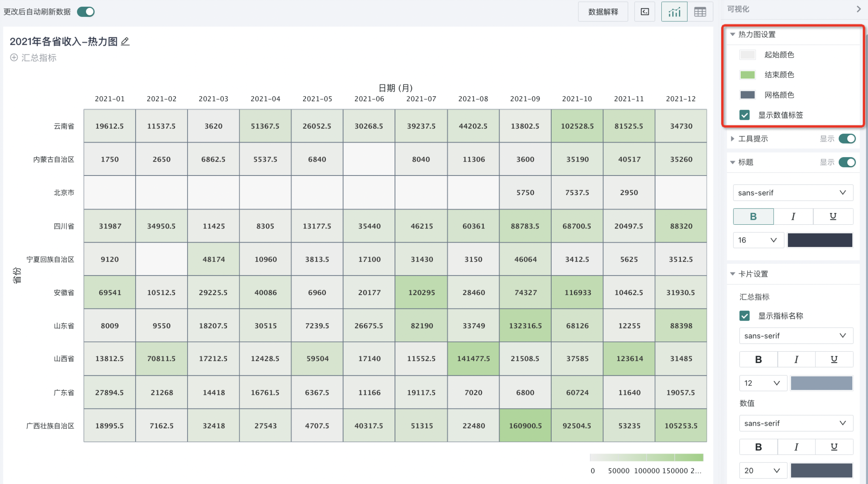Switch to table view icon
Image resolution: width=868 pixels, height=484 pixels.
[700, 12]
